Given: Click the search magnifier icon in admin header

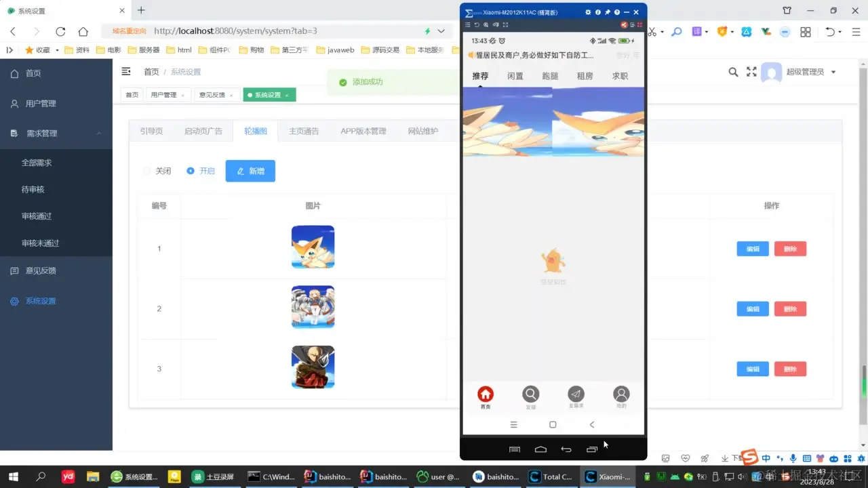Looking at the screenshot, I should point(733,72).
